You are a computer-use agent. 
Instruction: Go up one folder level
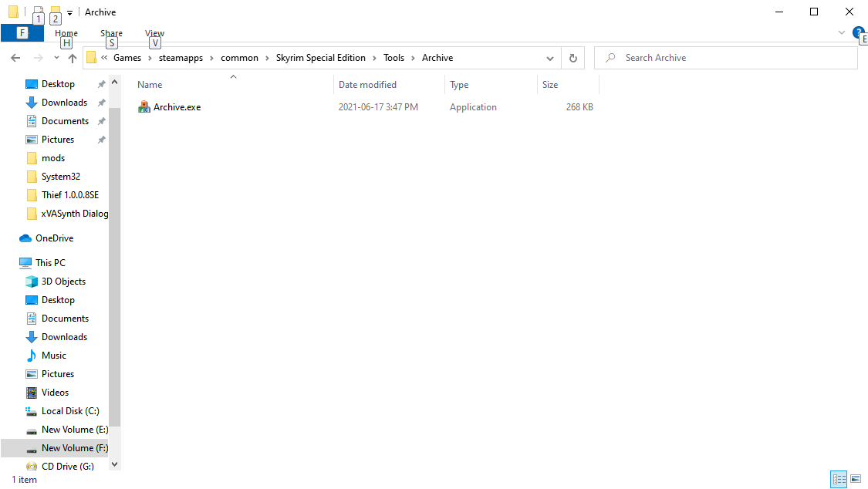pos(72,58)
